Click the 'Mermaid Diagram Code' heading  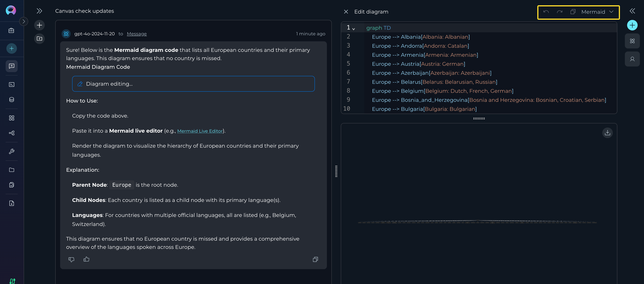98,67
